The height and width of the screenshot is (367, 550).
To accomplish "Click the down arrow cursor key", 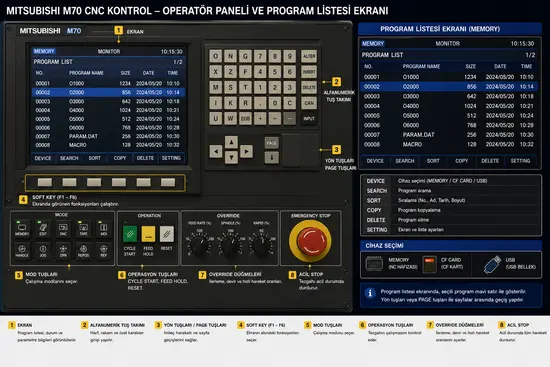I will pos(231,157).
